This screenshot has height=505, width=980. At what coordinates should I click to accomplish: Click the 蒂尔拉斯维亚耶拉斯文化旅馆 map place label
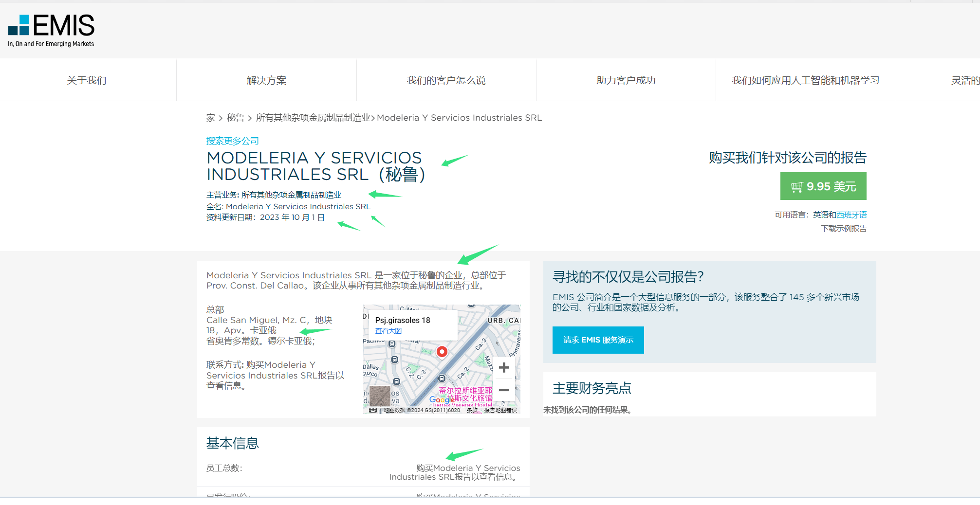pyautogui.click(x=465, y=394)
